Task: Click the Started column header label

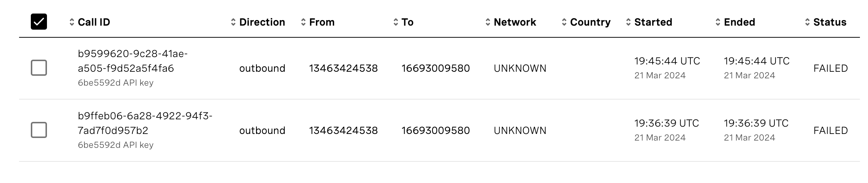Action: click(653, 22)
